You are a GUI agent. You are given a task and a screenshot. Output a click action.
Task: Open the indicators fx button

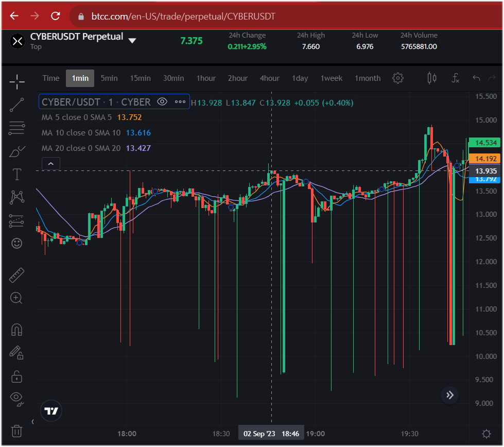pyautogui.click(x=455, y=78)
